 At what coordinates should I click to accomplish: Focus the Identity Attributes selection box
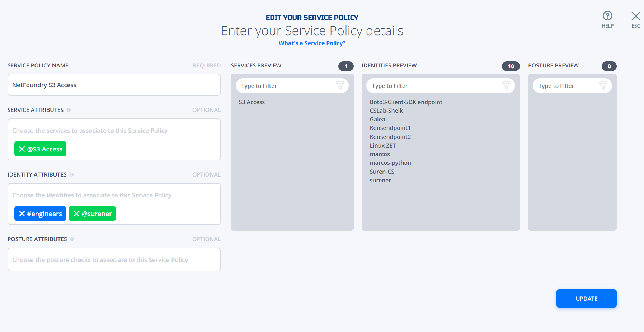pyautogui.click(x=114, y=204)
